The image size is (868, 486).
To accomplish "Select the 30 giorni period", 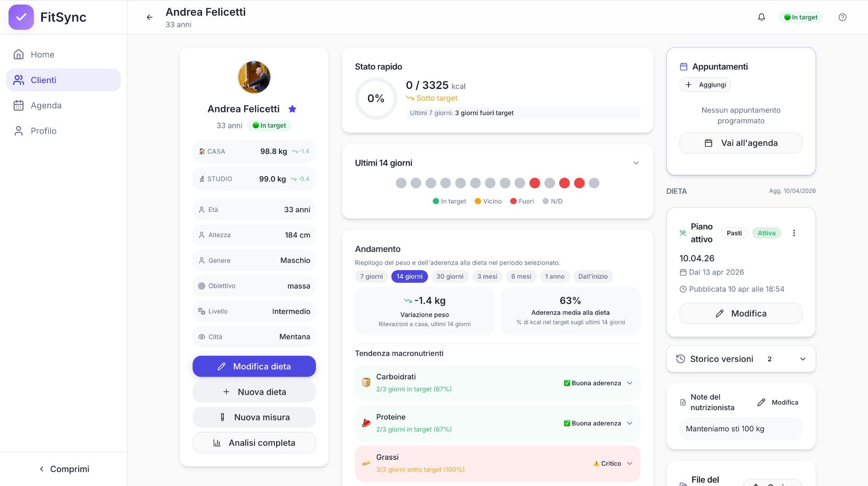I will (x=450, y=276).
